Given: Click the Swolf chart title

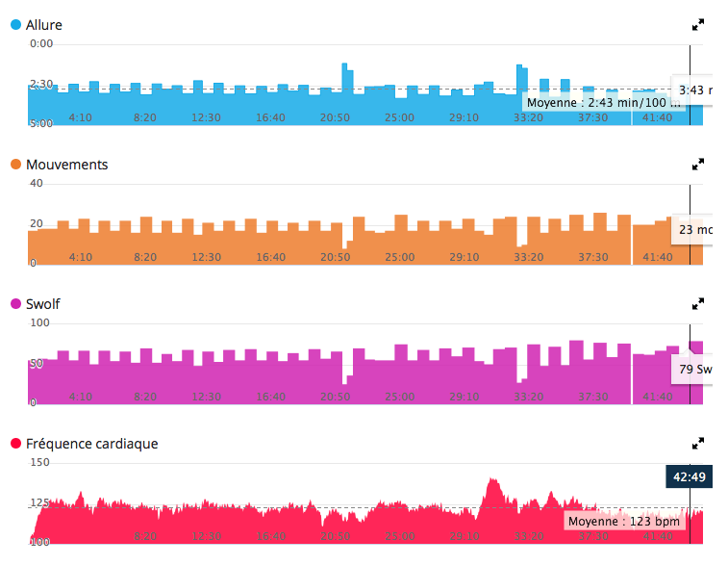Looking at the screenshot, I should click(x=42, y=304).
